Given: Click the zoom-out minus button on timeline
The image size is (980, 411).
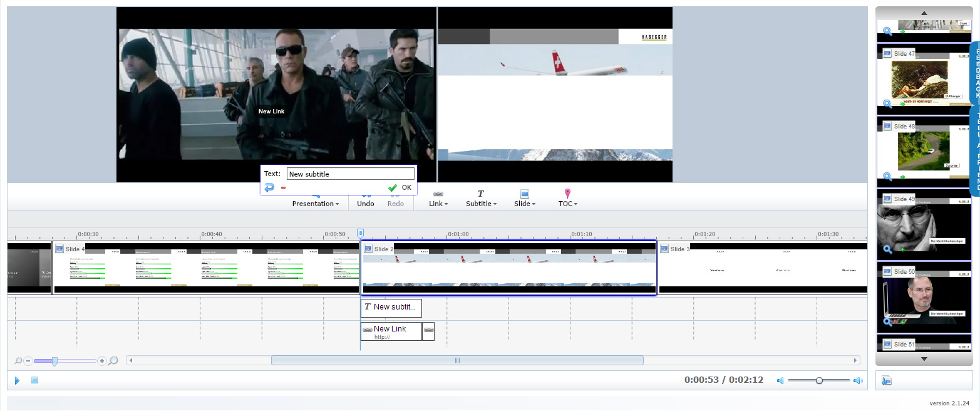Looking at the screenshot, I should coord(28,361).
